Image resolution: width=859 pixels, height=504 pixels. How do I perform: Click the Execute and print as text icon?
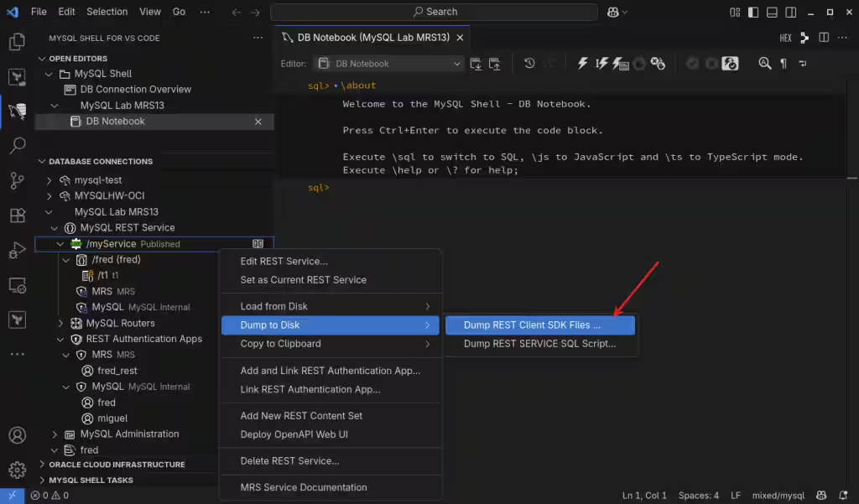point(620,64)
